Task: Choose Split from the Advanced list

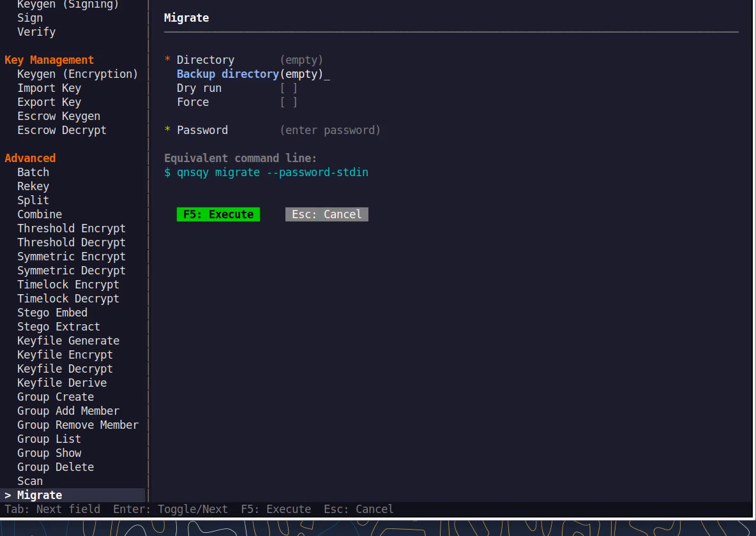Action: click(x=33, y=200)
